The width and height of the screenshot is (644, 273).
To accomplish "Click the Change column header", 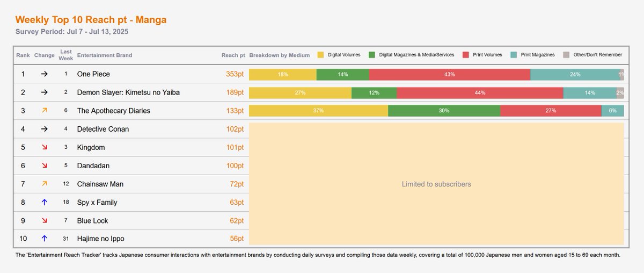I will (x=45, y=55).
